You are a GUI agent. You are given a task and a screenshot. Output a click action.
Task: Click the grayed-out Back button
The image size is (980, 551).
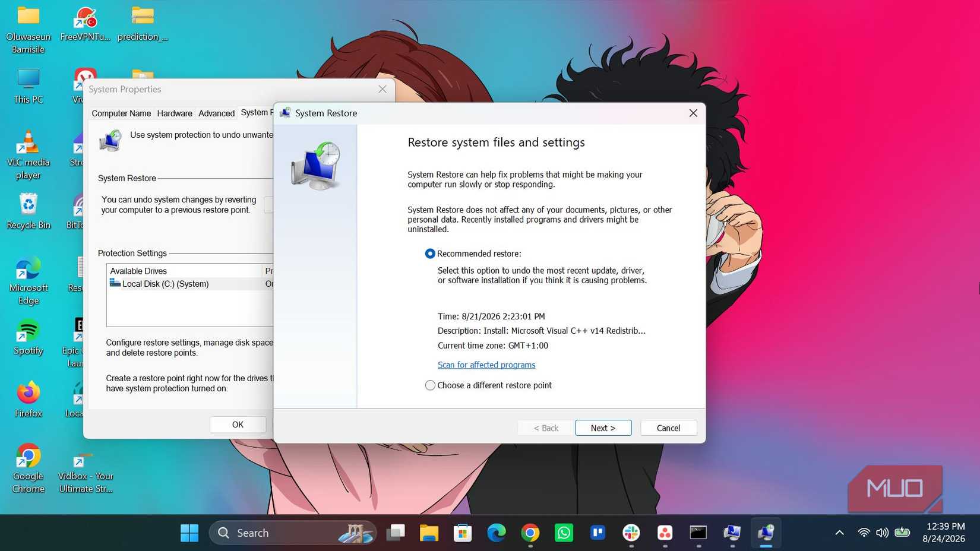click(545, 427)
